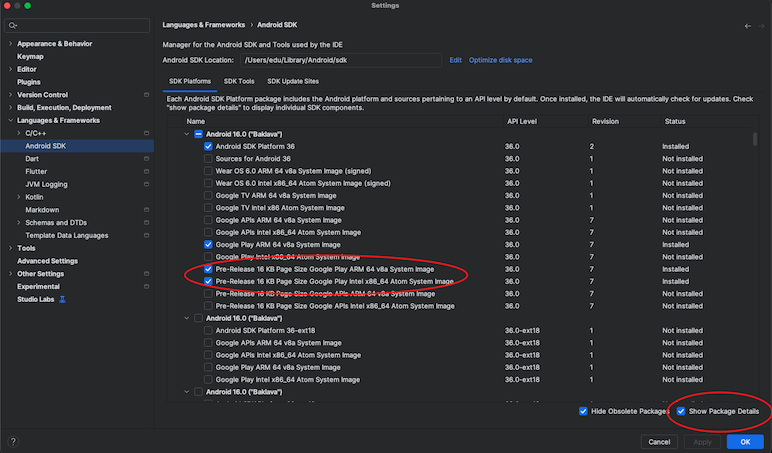Image resolution: width=772 pixels, height=453 pixels.
Task: Click the Apply button
Action: point(702,442)
